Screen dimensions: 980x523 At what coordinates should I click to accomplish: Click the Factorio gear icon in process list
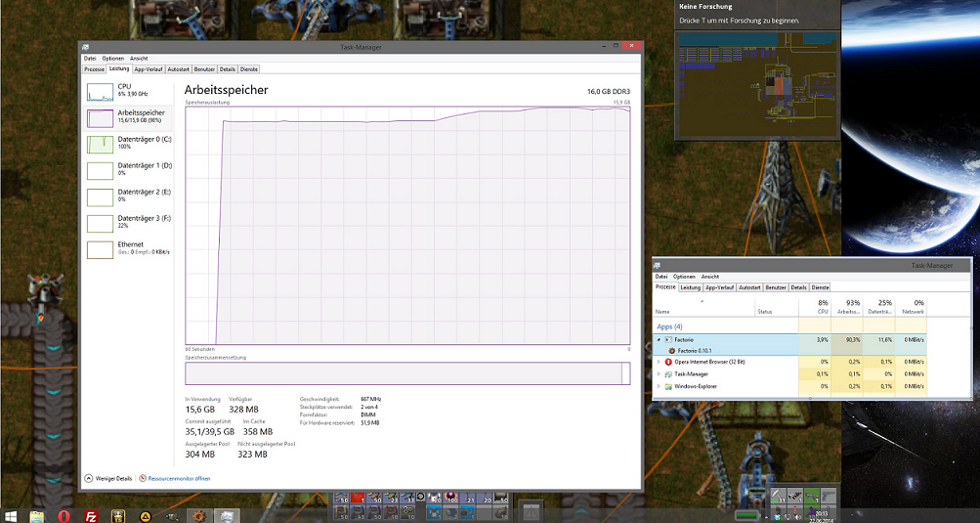672,351
